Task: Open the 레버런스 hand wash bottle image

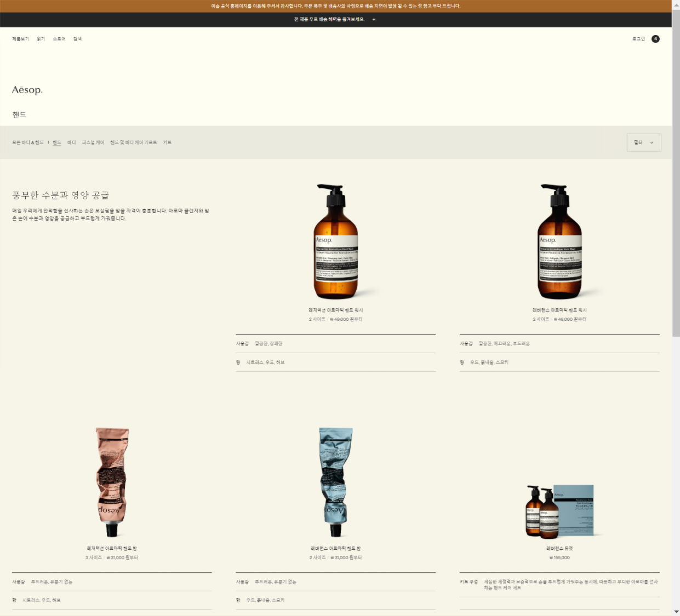Action: click(x=559, y=241)
